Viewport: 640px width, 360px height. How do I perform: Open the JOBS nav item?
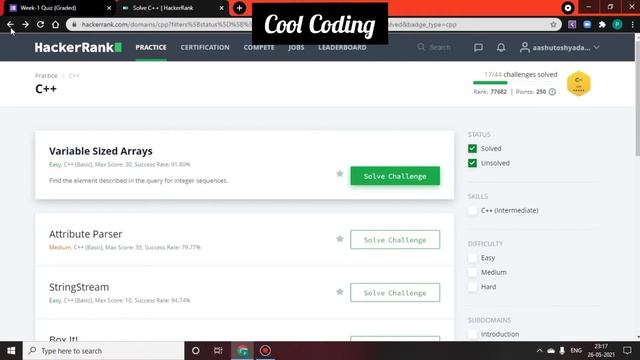(x=296, y=47)
